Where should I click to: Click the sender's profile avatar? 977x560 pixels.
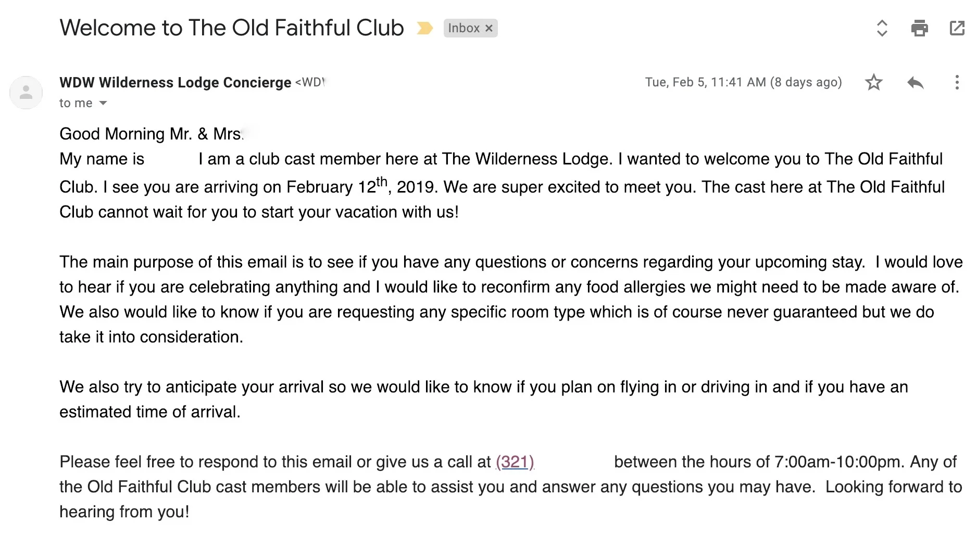(26, 93)
